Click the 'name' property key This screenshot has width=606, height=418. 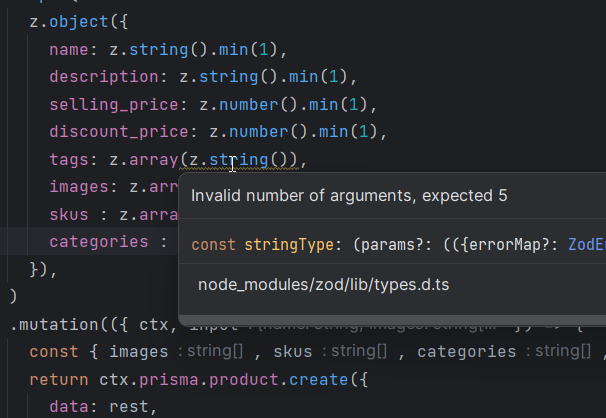pyautogui.click(x=69, y=50)
